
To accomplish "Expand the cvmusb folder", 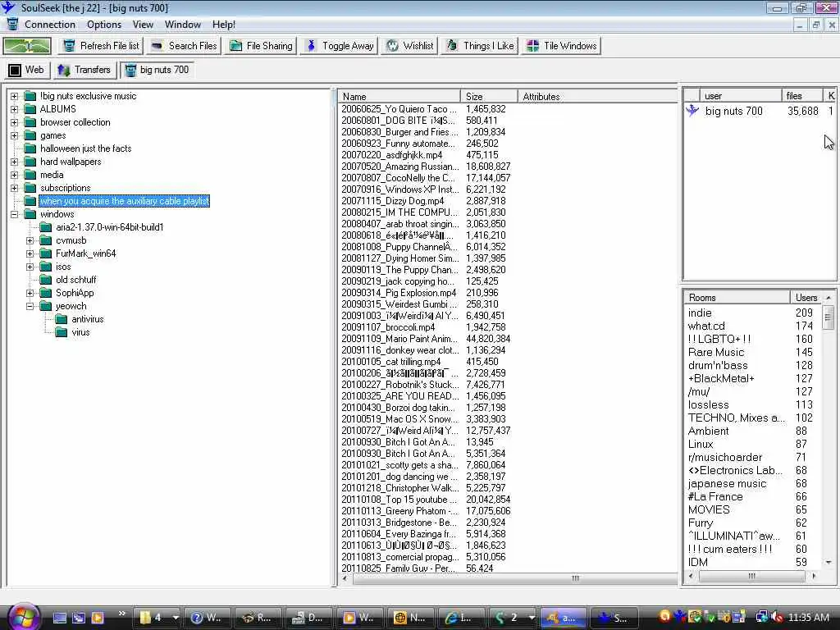I will (x=30, y=240).
